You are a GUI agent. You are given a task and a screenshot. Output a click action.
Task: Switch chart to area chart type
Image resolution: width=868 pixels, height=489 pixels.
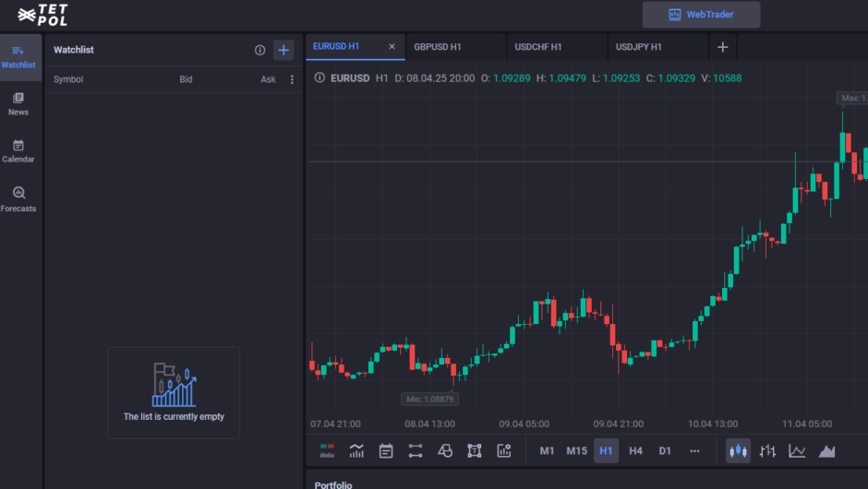click(826, 450)
